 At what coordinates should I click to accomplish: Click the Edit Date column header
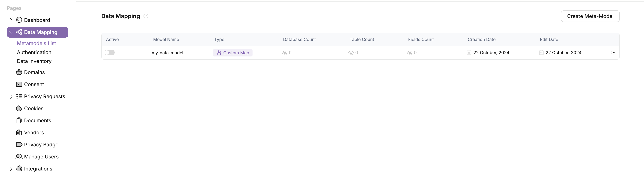click(549, 39)
